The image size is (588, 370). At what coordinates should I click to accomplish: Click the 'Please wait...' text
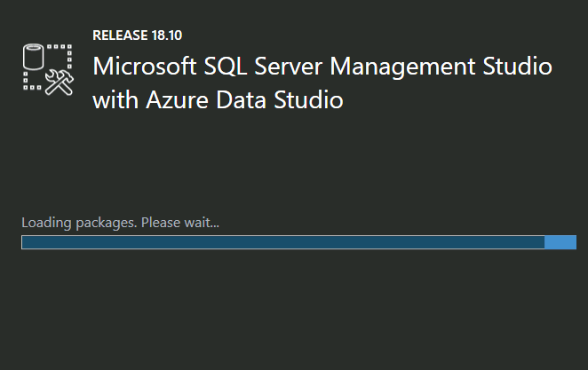179,222
